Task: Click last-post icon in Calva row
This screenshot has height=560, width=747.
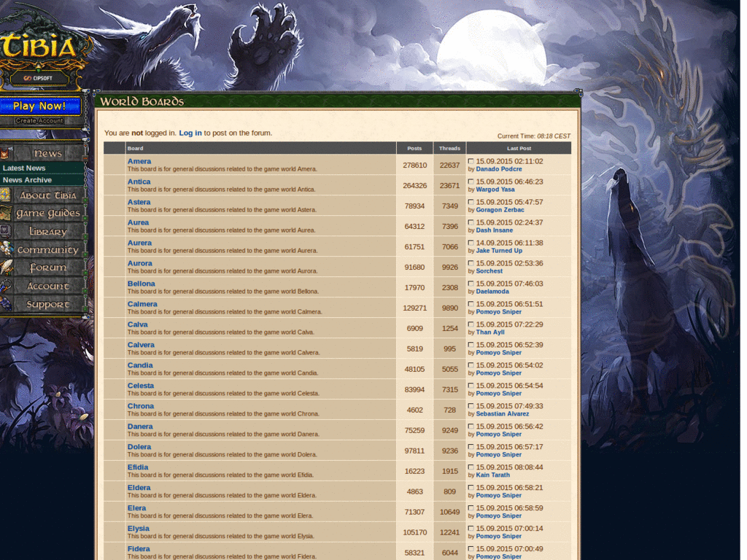Action: click(x=471, y=324)
